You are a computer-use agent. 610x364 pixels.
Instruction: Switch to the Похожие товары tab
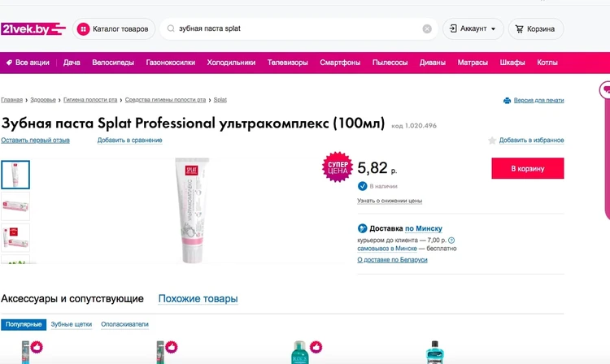point(198,299)
